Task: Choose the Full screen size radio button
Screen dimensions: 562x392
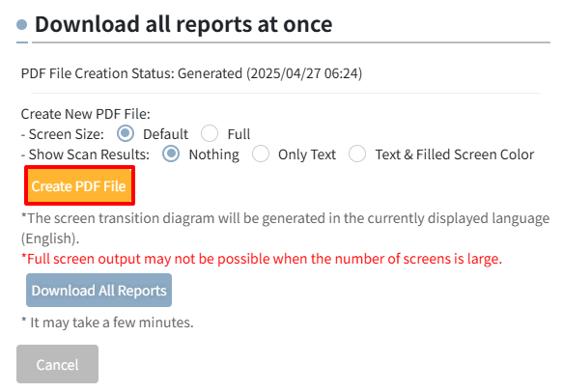Action: coord(210,133)
